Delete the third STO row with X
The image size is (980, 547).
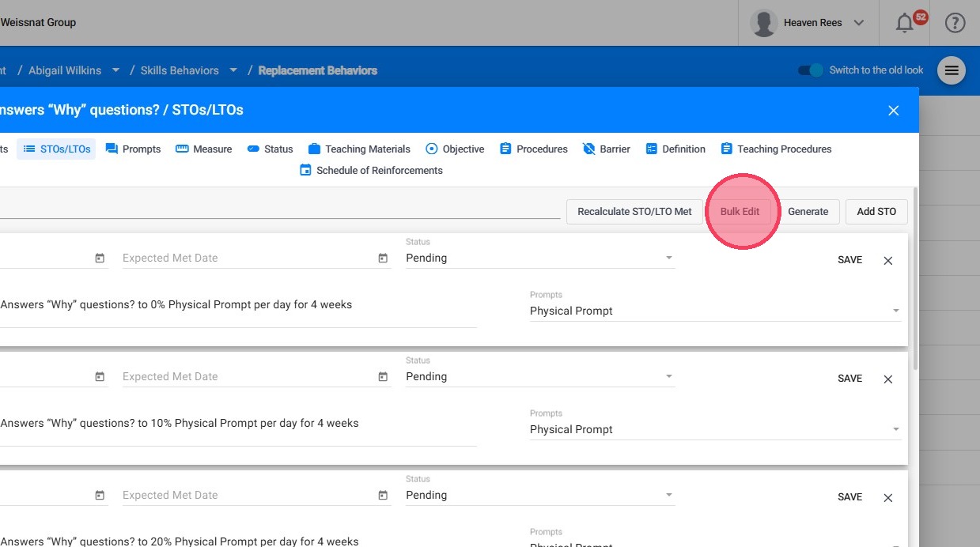887,497
